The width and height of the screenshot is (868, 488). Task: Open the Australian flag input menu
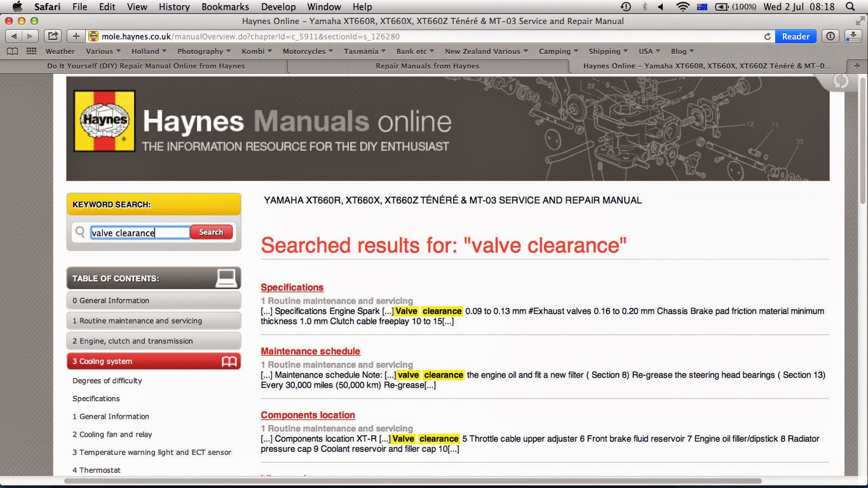pos(702,6)
